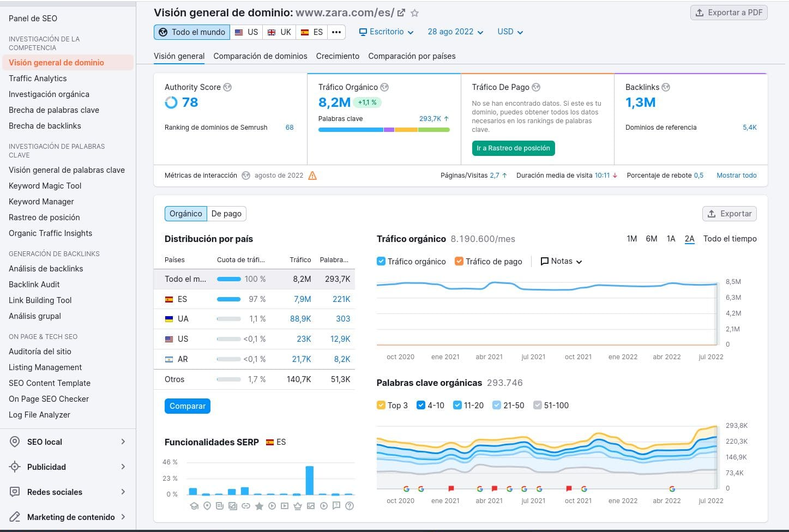Toggle the Top 3 keywords checkbox
Screen dimensions: 789x532
(381, 406)
